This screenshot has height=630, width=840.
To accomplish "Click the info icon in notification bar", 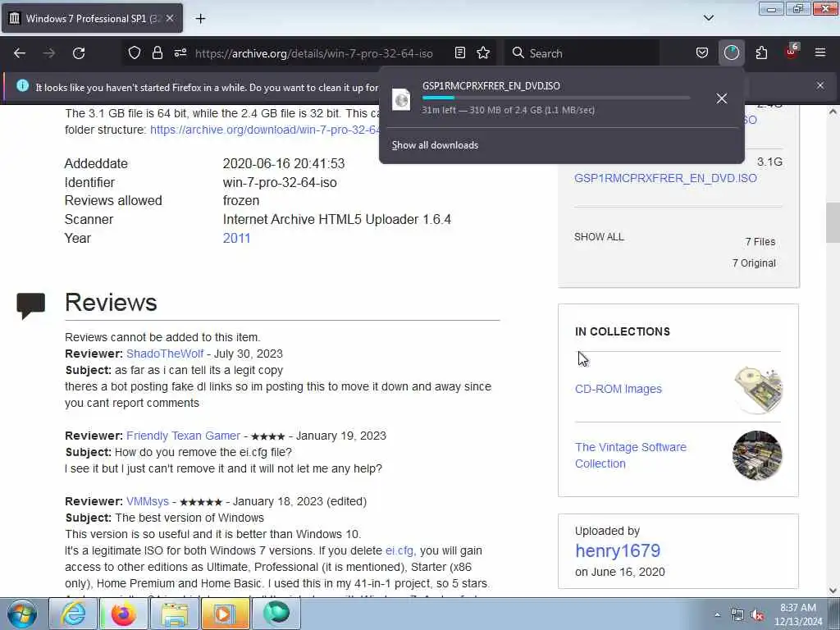I will point(22,85).
